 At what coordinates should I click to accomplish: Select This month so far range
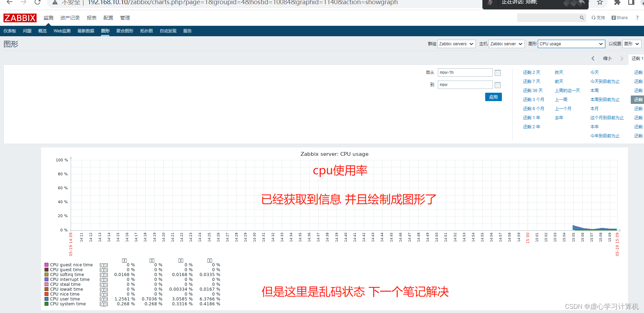coord(607,118)
